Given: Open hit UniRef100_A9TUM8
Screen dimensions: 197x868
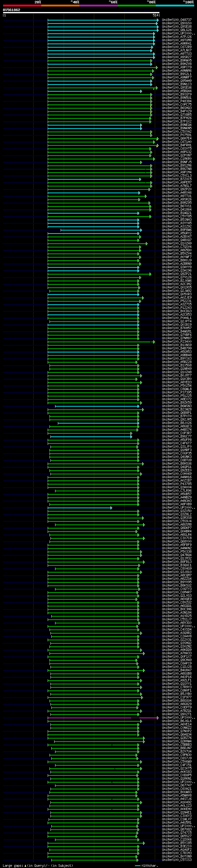Looking at the screenshot, I should [177, 40].
